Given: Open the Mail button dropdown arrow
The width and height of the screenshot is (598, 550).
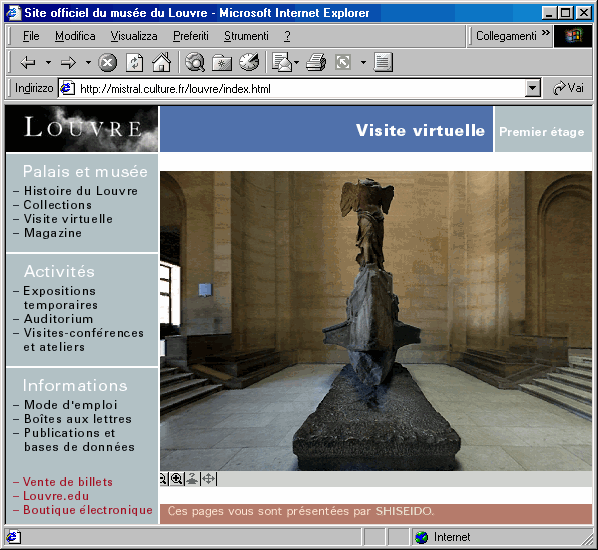Looking at the screenshot, I should tap(296, 62).
